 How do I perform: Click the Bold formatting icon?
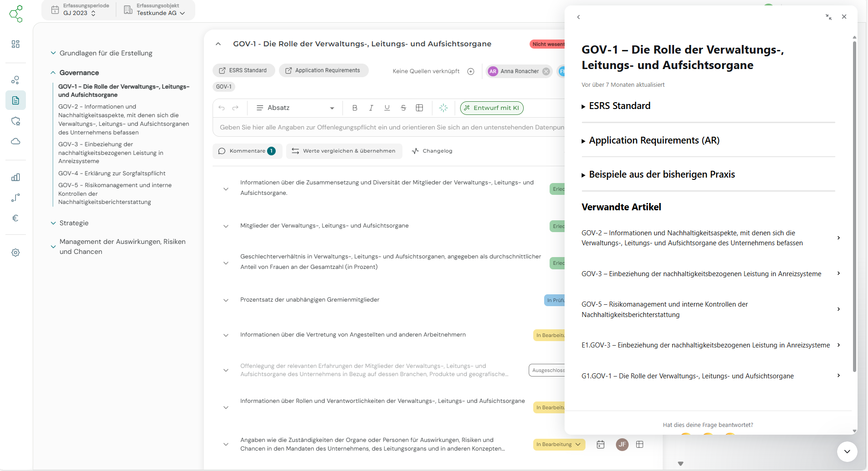point(355,108)
